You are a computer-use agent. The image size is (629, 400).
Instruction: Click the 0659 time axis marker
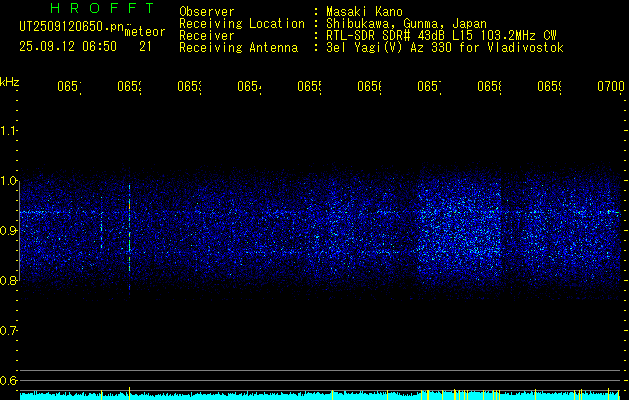[549, 86]
